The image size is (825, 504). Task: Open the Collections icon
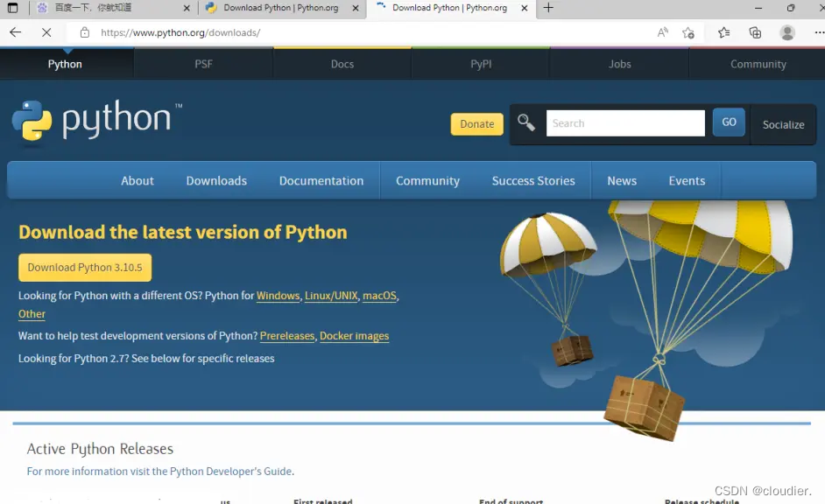click(755, 32)
